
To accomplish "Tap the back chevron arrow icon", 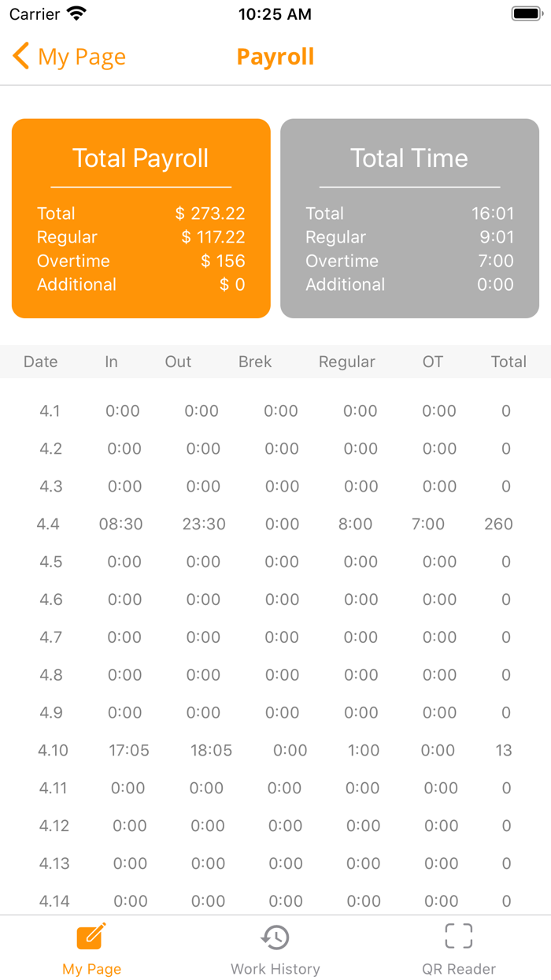I will [21, 57].
